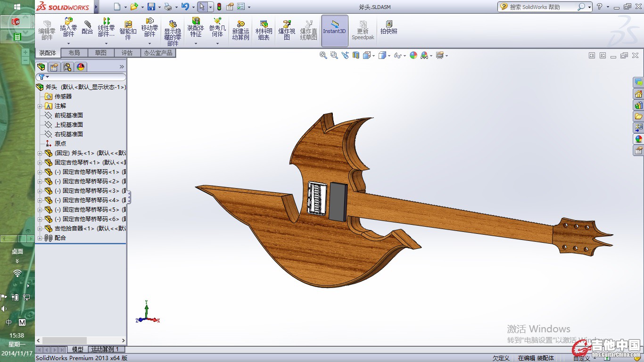Expand the 吉他拾音器<1> component node
Viewport: 644px width, 362px height.
click(x=40, y=229)
